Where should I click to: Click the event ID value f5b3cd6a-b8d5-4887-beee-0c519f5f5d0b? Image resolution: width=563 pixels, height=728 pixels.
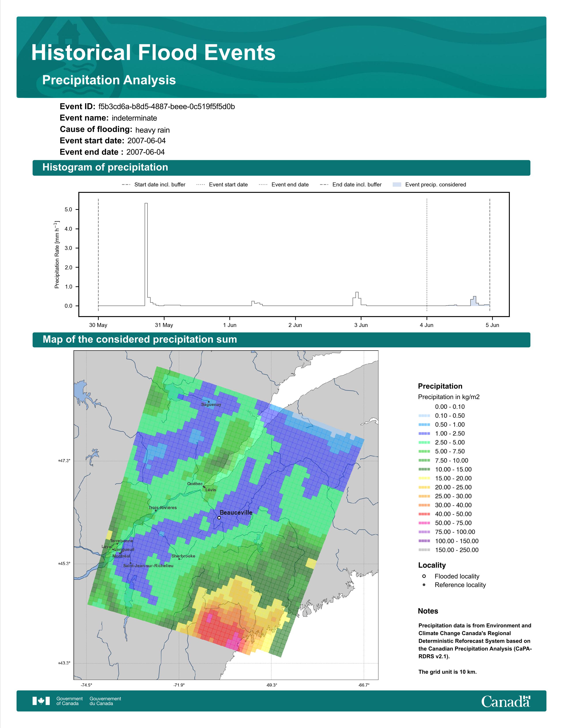(x=166, y=107)
